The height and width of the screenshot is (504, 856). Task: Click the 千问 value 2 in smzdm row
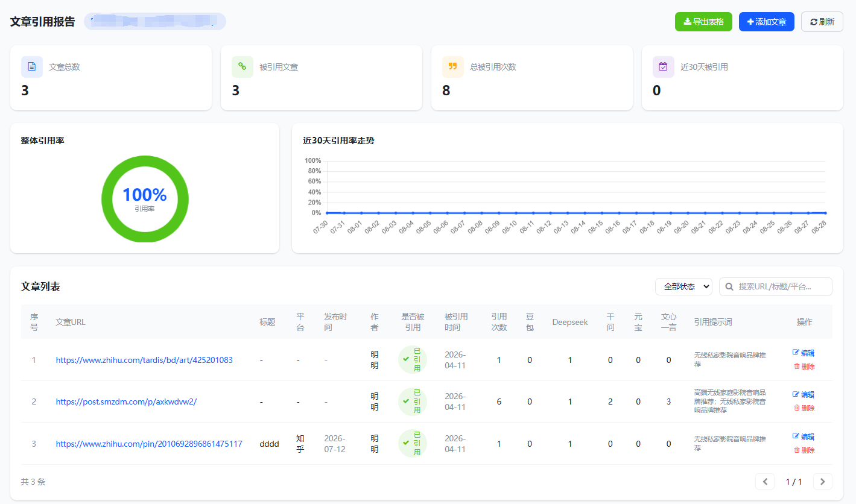click(610, 402)
